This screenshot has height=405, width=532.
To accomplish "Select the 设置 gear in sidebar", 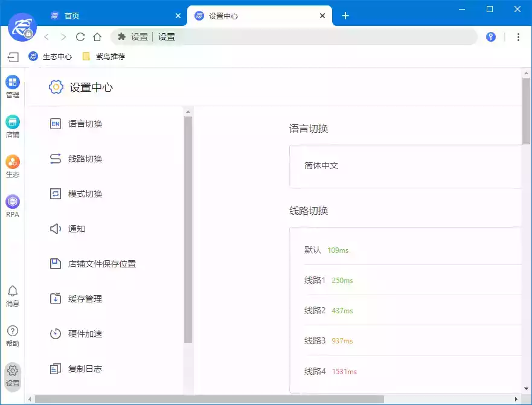I will pyautogui.click(x=13, y=376).
